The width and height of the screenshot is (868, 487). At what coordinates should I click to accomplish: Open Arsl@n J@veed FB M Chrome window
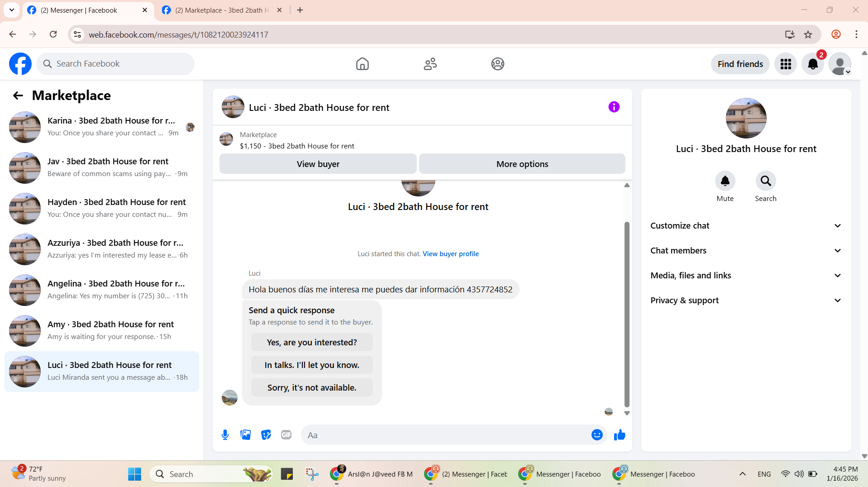click(x=371, y=474)
